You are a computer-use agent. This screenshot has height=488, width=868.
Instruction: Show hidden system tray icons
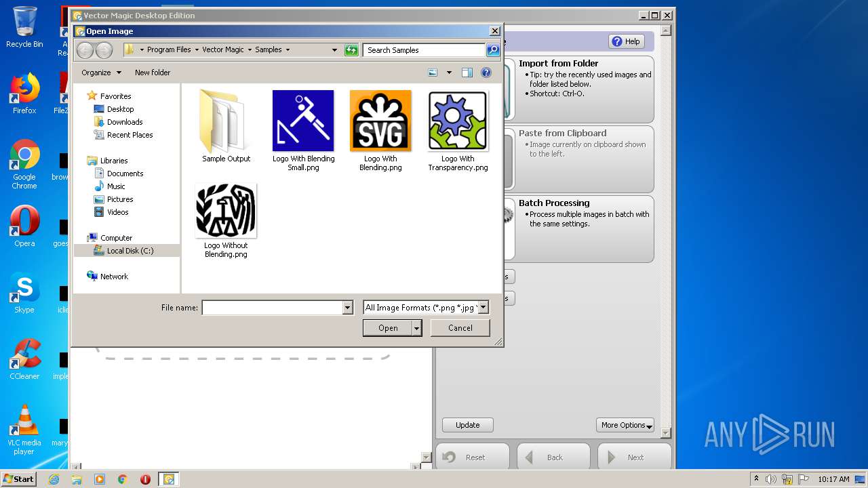756,479
